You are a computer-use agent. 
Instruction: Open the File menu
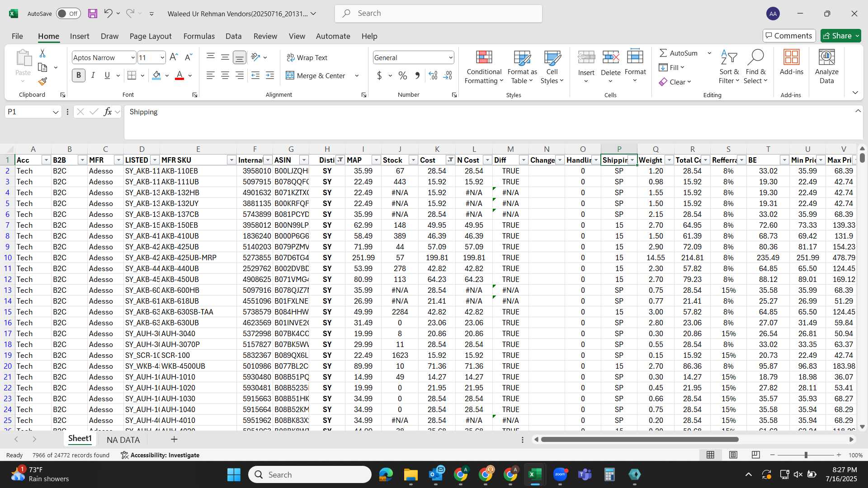(17, 36)
